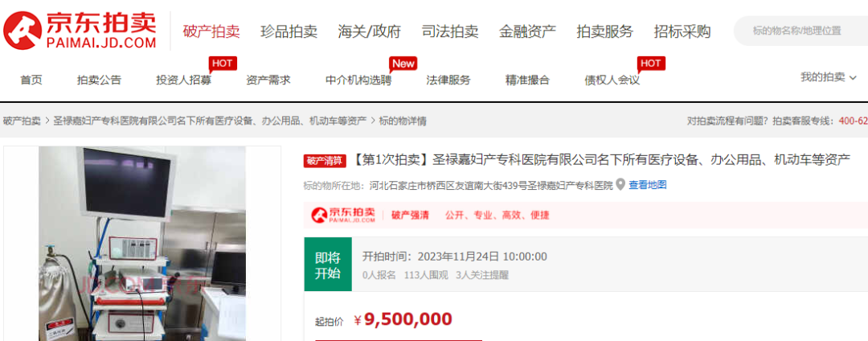The image size is (868, 341).
Task: Click the 拍卖客服专线 hotline text
Action: point(820,121)
